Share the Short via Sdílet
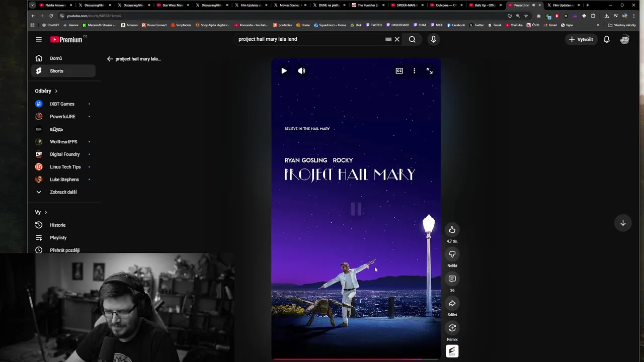Viewport: 644px width, 362px height. (x=452, y=304)
